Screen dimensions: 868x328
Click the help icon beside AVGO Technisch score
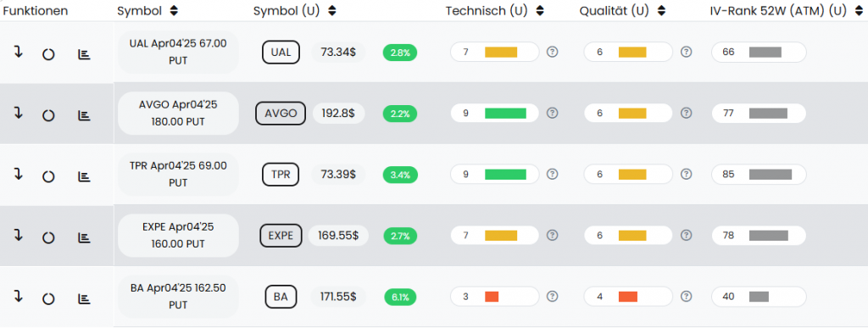pyautogui.click(x=552, y=113)
